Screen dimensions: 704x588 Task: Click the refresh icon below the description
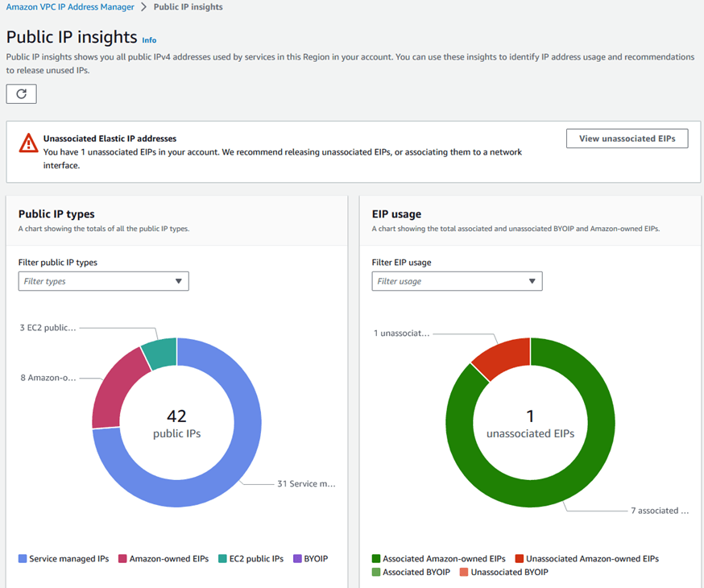click(x=21, y=93)
